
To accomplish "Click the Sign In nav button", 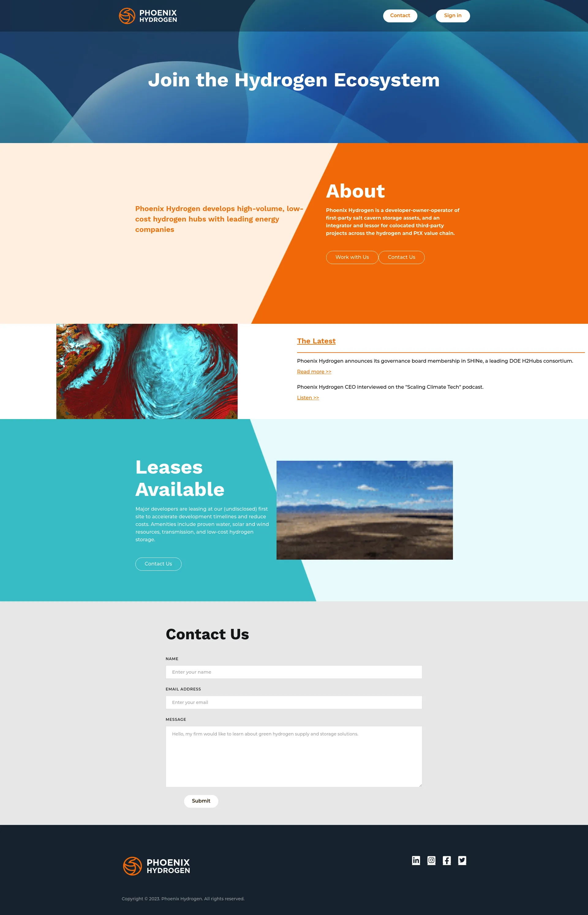I will 453,15.
